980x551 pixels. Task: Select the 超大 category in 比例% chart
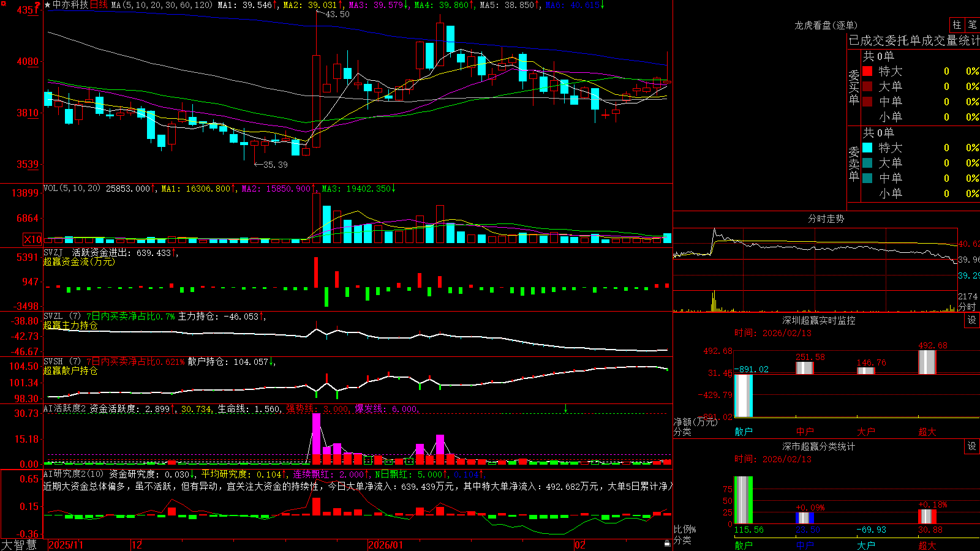tap(927, 545)
